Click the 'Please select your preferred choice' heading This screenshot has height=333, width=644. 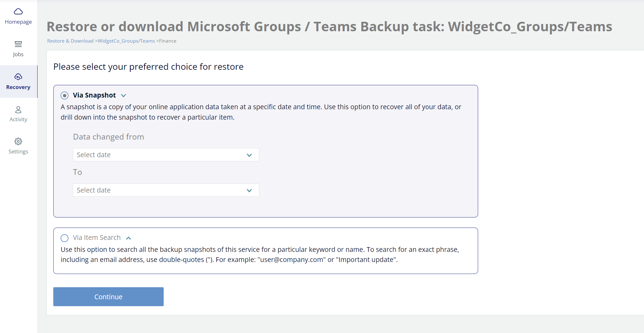click(148, 67)
